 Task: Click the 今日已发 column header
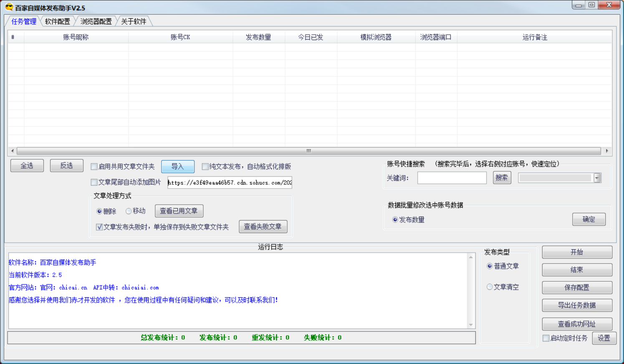click(311, 37)
